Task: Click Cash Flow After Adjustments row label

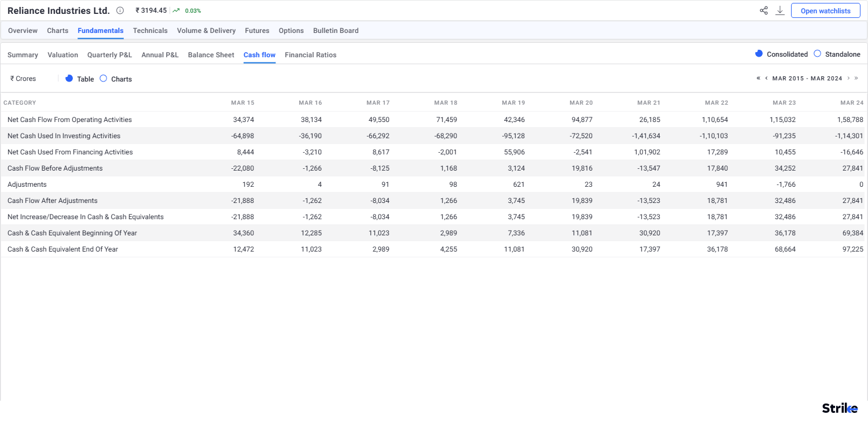Action: point(53,201)
